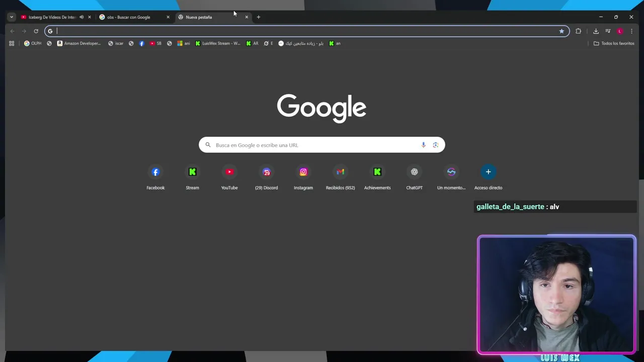Search by image with Lens icon

(436, 145)
